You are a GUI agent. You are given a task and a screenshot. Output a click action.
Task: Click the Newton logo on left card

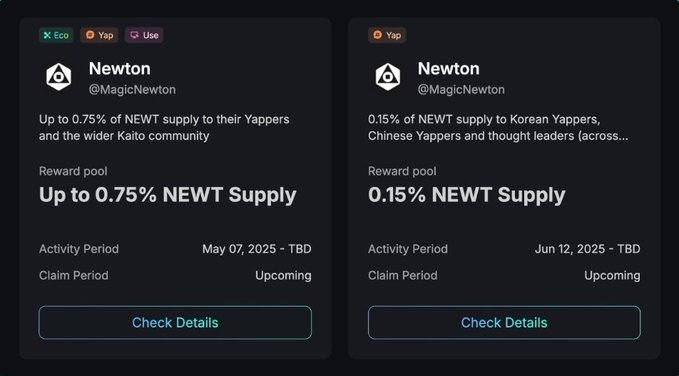pos(58,77)
